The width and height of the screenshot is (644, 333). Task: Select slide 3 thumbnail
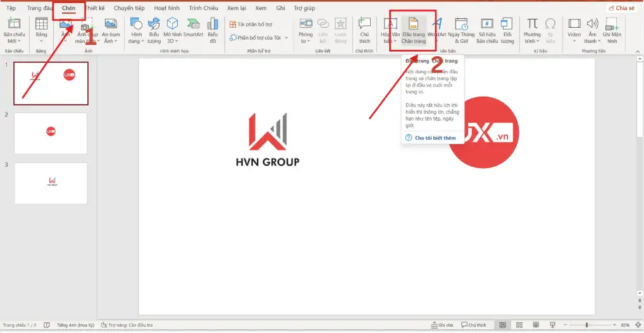coord(51,183)
